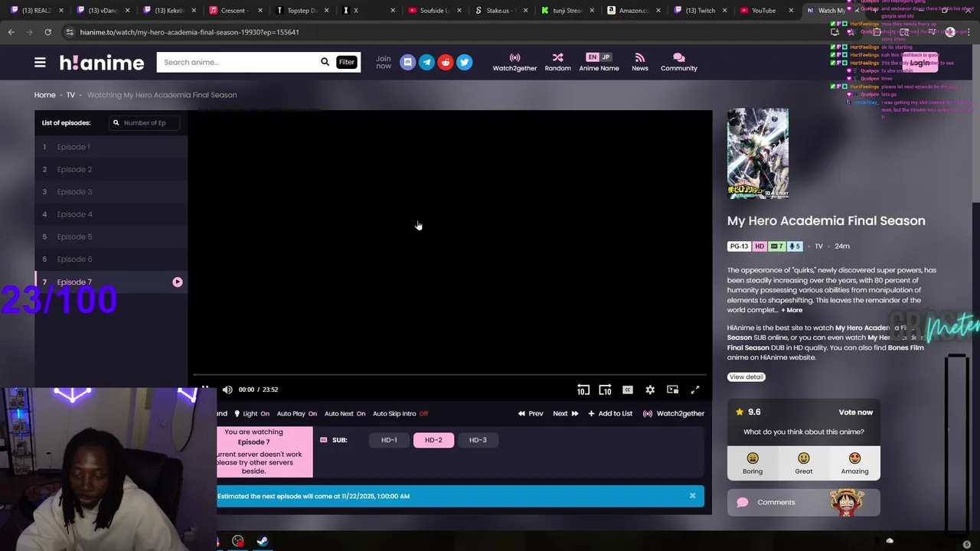Open the Telegram join link icon
Image resolution: width=980 pixels, height=551 pixels.
[426, 62]
